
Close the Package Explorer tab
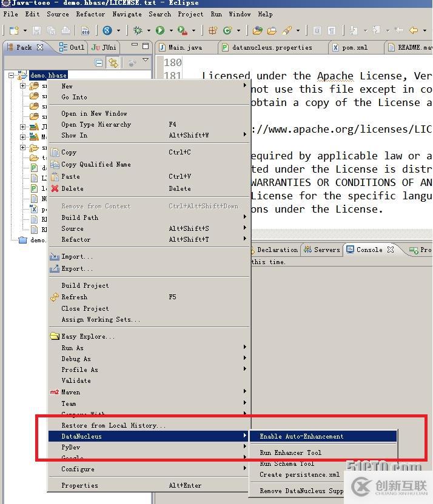click(x=40, y=47)
